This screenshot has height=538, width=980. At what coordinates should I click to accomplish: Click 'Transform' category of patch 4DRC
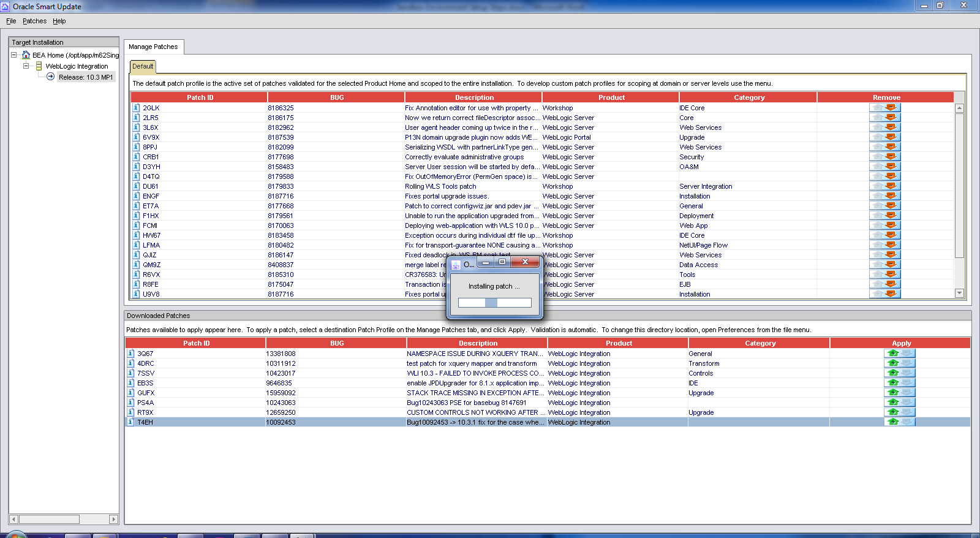(704, 363)
